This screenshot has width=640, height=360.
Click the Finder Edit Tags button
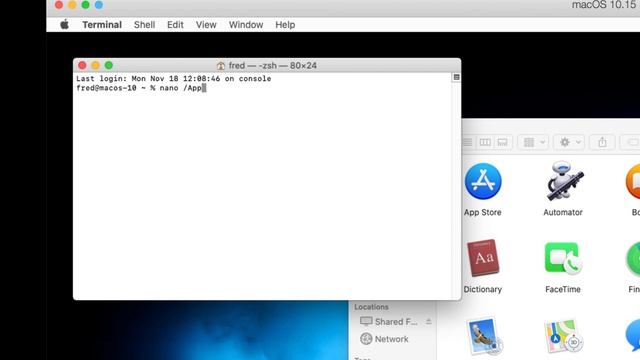coord(631,142)
